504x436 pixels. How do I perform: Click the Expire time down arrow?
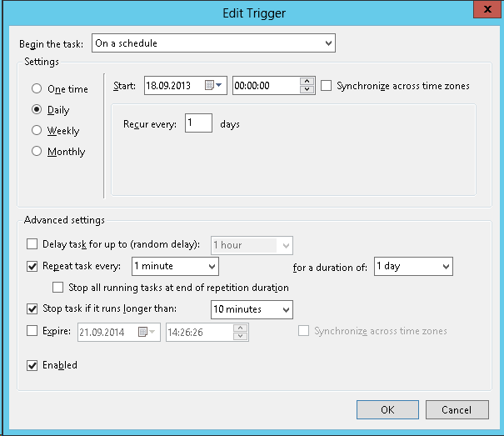pos(241,336)
